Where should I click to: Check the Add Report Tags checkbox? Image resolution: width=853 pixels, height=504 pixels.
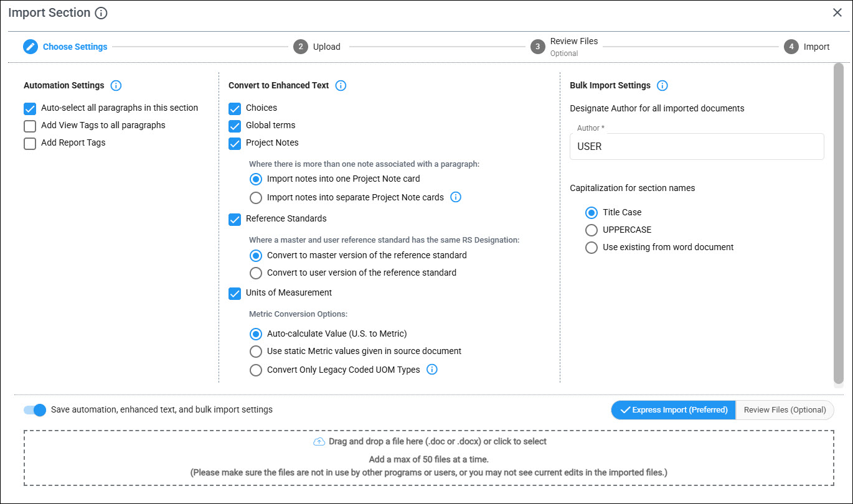pos(30,144)
